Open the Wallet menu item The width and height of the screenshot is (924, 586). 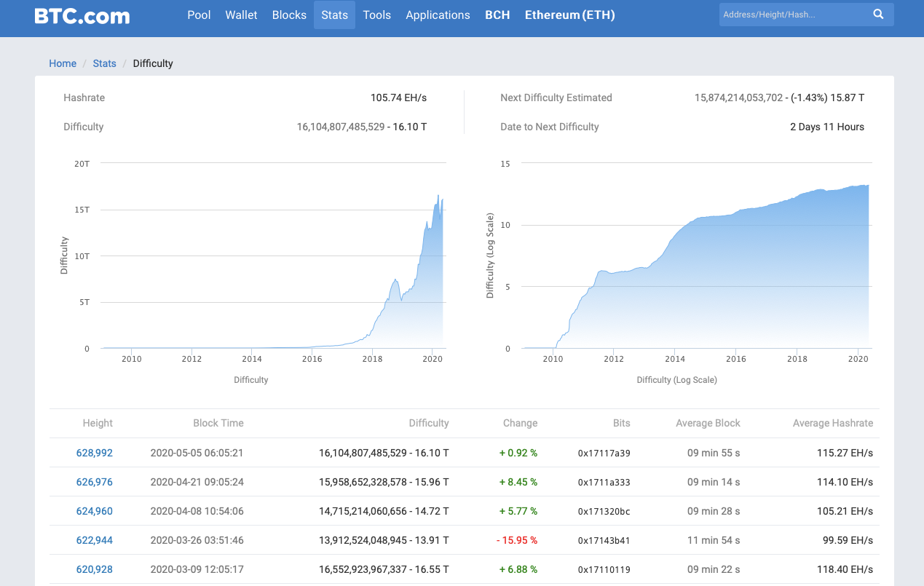(x=241, y=15)
